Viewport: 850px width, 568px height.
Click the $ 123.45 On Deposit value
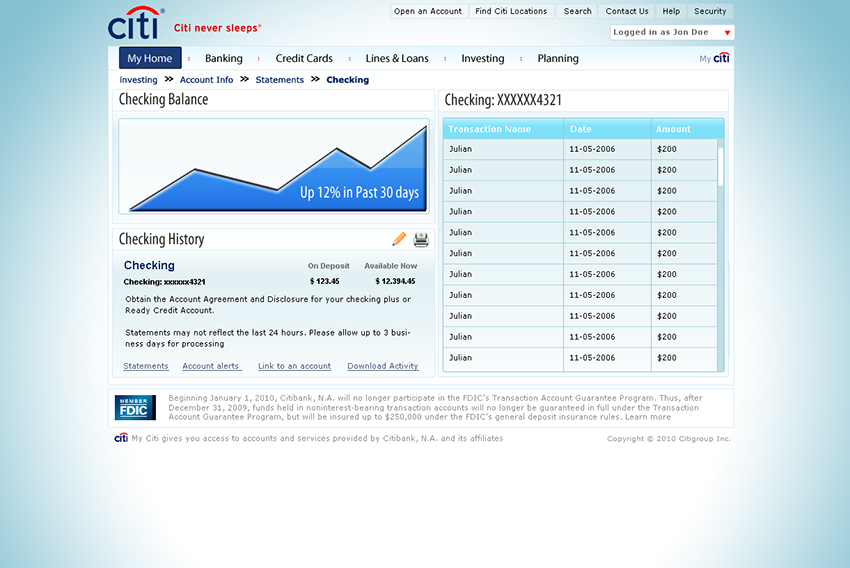click(324, 281)
